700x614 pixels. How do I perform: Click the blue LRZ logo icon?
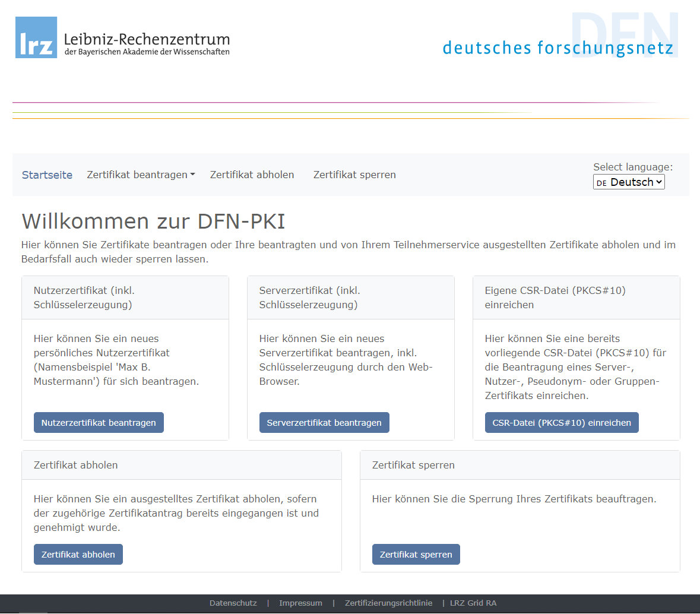(x=36, y=37)
